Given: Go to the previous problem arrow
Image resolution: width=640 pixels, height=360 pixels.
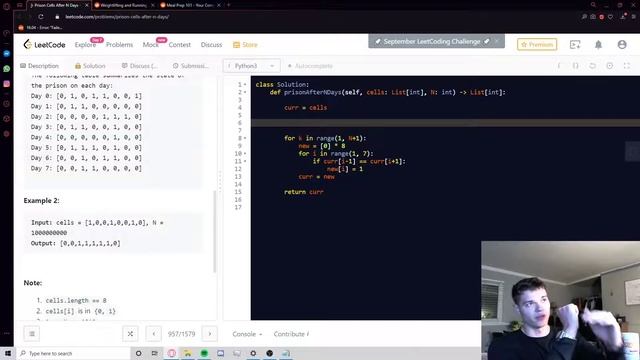Looking at the screenshot, I should [153, 334].
